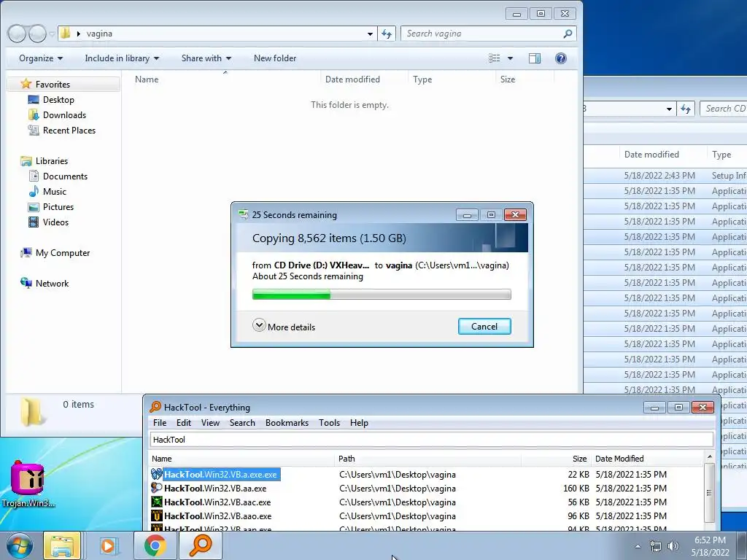Click the Trojan.Win3... desktop icon
This screenshot has height=560, width=747.
(28, 484)
